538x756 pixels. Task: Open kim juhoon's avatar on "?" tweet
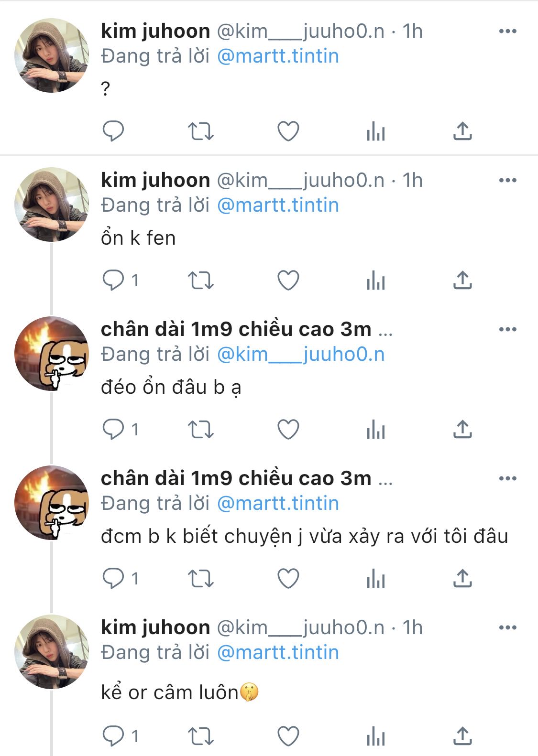tap(52, 55)
